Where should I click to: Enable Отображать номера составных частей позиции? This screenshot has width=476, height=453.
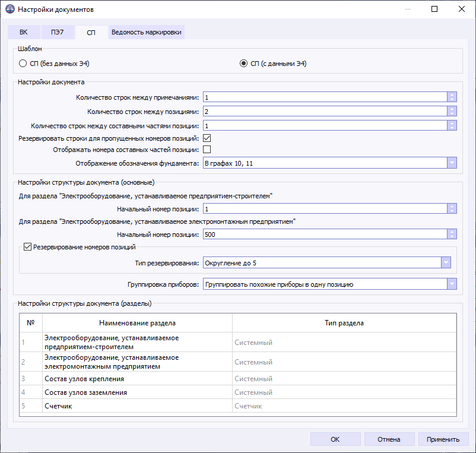205,150
